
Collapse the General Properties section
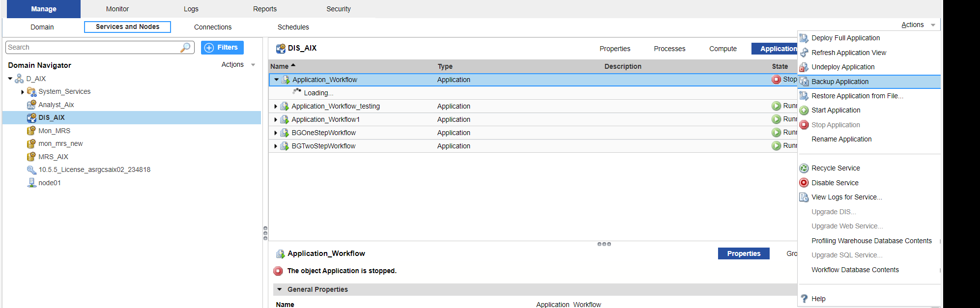280,289
